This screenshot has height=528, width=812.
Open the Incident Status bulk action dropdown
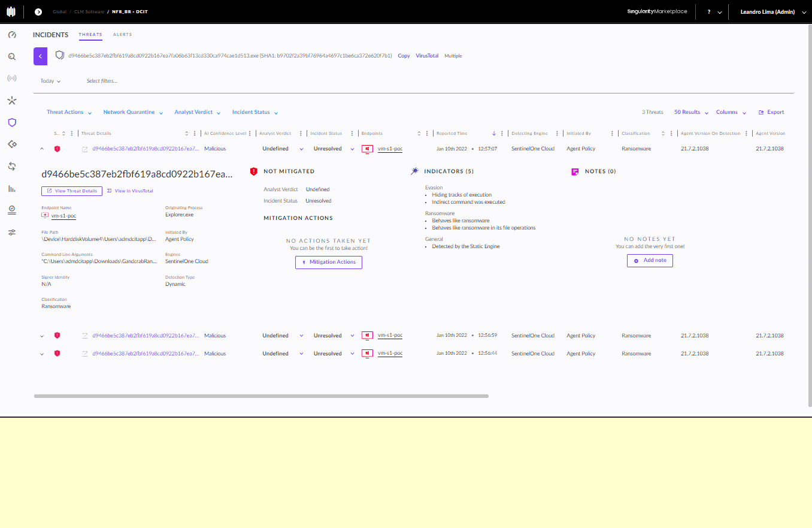255,112
